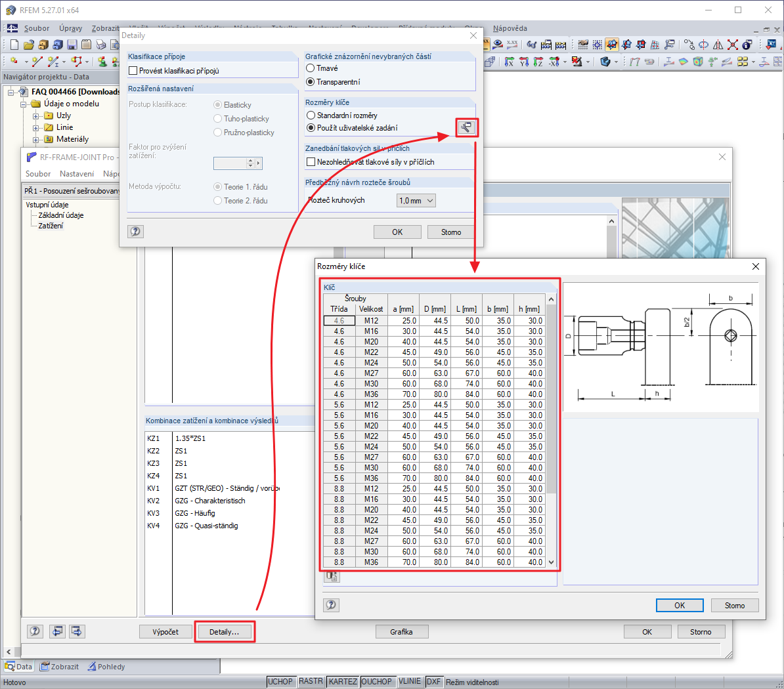
Task: Select the new node tool icon
Action: pos(14,62)
